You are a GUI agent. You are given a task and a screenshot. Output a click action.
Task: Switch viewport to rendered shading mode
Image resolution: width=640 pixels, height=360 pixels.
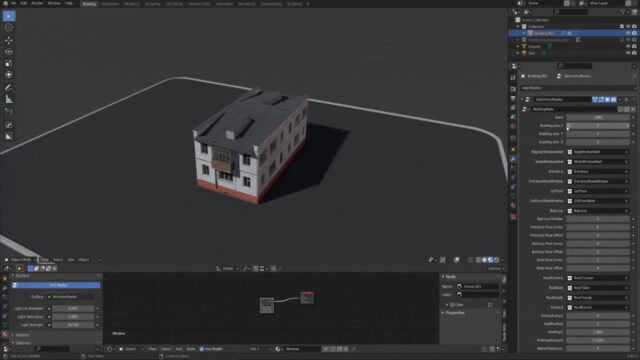496,260
